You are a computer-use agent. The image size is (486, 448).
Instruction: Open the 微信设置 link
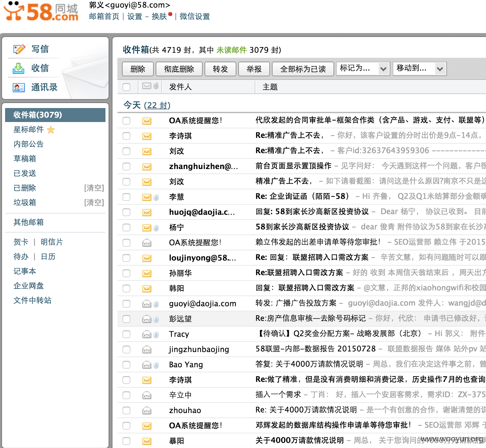click(x=195, y=17)
